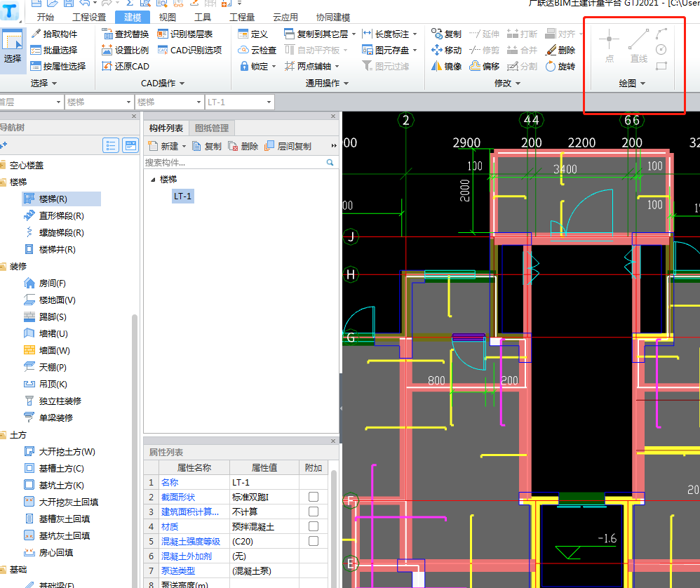Open 查找替换 find and replace

(126, 34)
